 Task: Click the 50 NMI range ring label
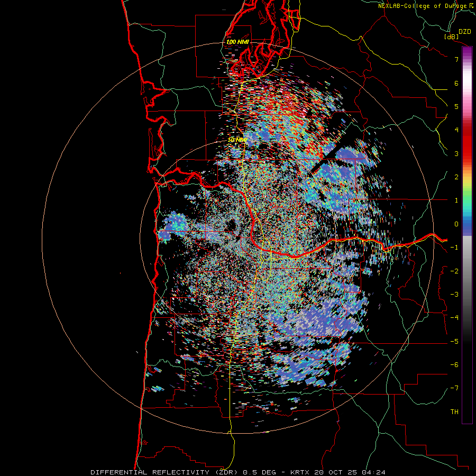coord(237,140)
